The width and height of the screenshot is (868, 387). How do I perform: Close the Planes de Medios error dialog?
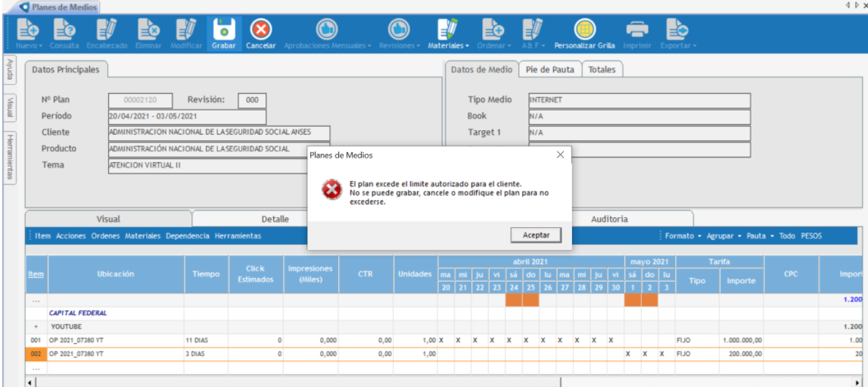click(x=560, y=154)
